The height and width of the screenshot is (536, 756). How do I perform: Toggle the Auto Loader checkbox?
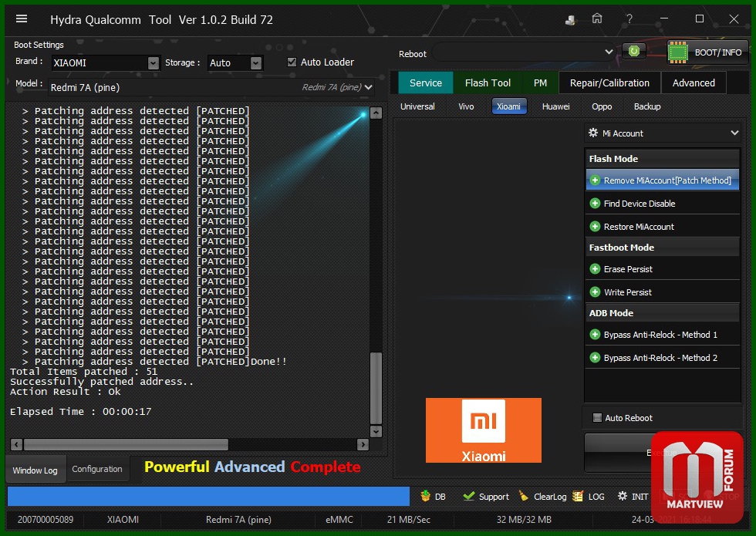[292, 62]
